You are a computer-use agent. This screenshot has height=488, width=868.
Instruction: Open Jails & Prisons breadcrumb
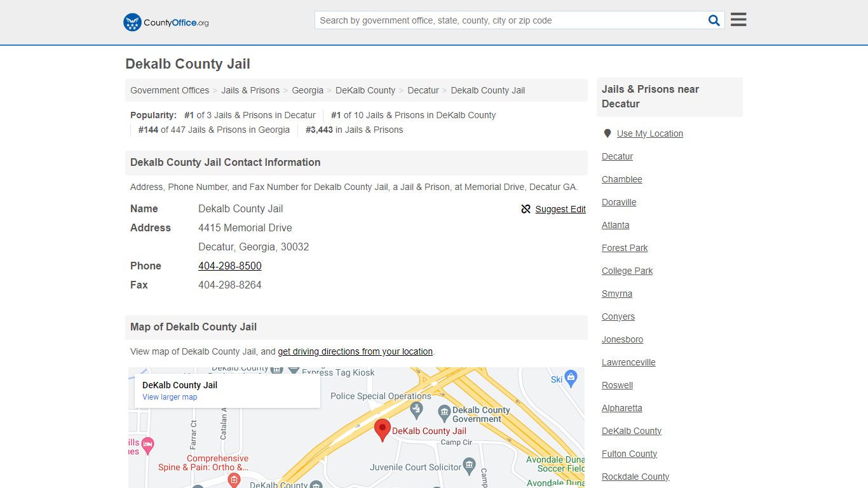click(x=250, y=90)
